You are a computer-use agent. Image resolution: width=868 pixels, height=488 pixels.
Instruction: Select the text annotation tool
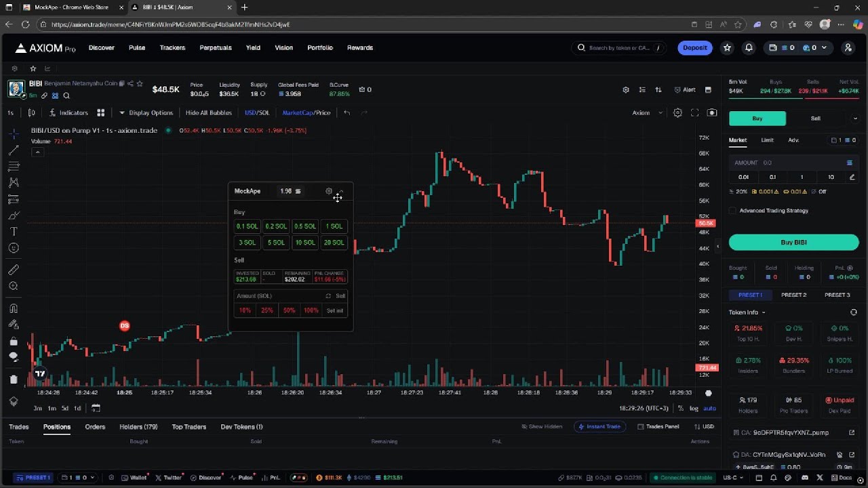14,232
